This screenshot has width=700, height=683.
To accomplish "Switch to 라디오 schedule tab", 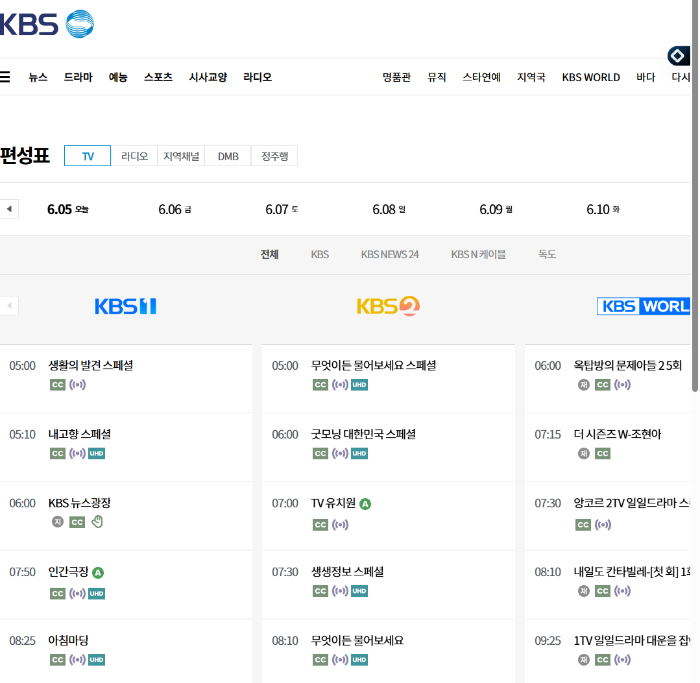I will tap(134, 156).
